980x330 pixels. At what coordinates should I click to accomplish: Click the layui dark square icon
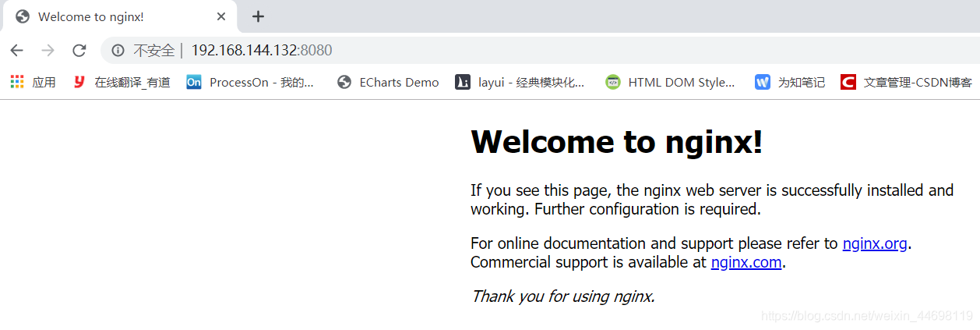(x=463, y=82)
